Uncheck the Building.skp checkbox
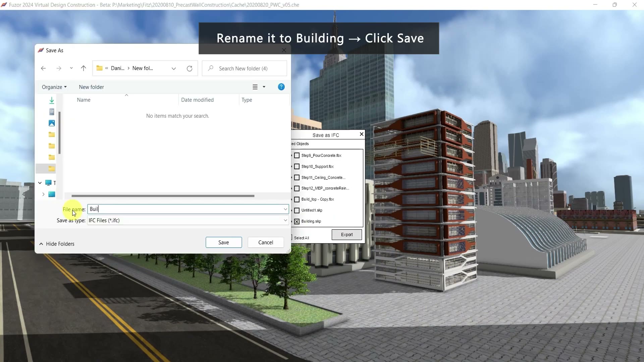The height and width of the screenshot is (362, 644). tap(297, 222)
